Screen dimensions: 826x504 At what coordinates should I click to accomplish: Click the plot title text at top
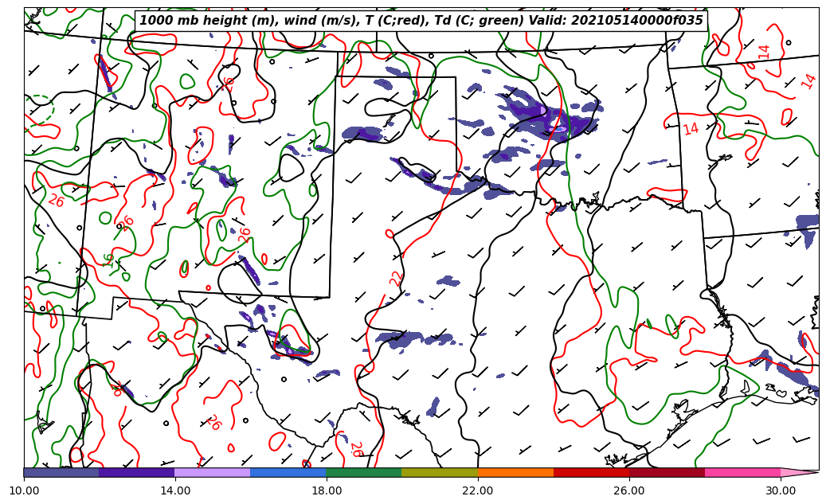coord(421,21)
